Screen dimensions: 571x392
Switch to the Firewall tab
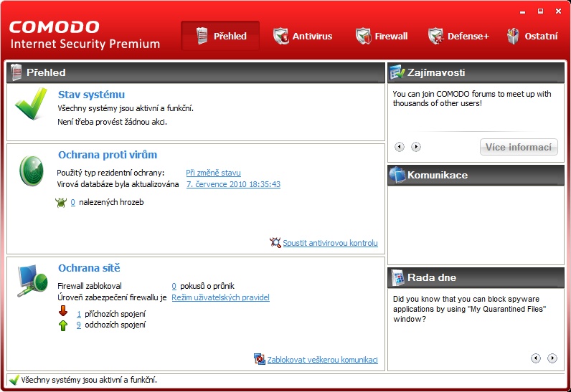coord(382,36)
